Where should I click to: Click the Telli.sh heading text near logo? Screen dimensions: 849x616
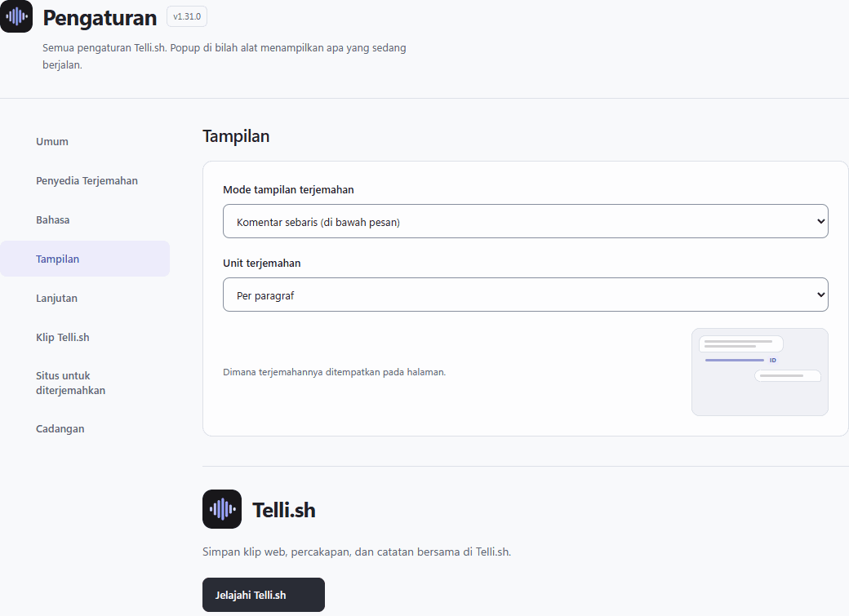[x=284, y=510]
